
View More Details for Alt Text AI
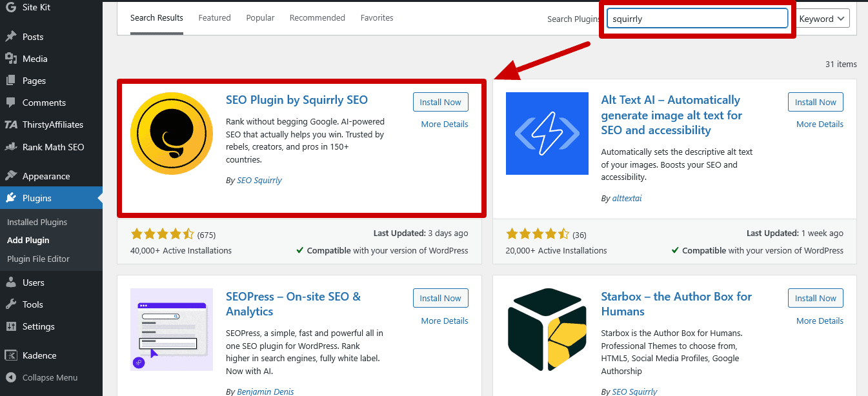point(819,124)
